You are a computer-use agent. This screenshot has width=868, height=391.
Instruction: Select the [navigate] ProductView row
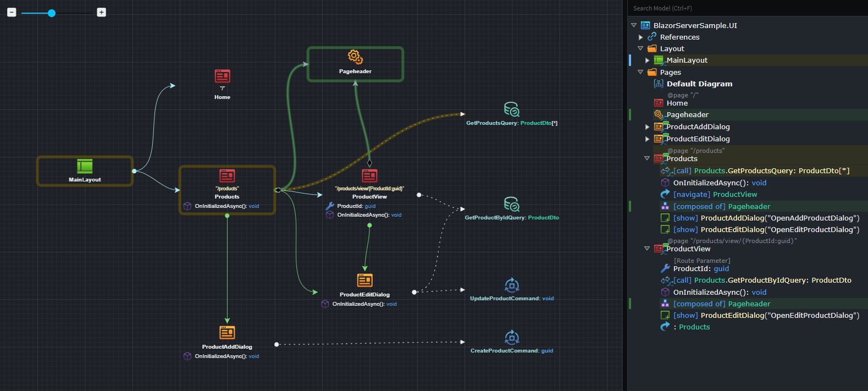coord(715,194)
